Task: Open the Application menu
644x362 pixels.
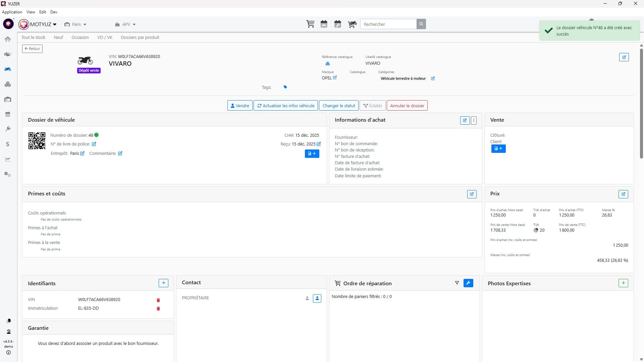Action: point(12,12)
